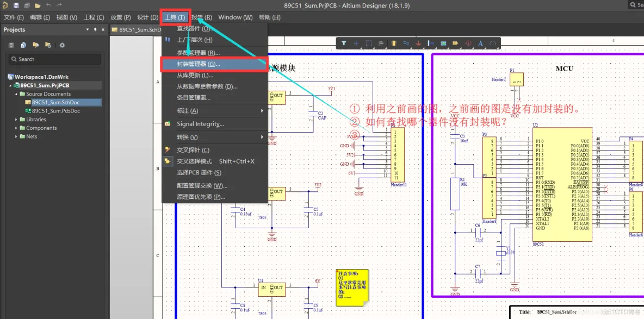
Task: Choose 条目管理器 menu entry
Action: 215,98
